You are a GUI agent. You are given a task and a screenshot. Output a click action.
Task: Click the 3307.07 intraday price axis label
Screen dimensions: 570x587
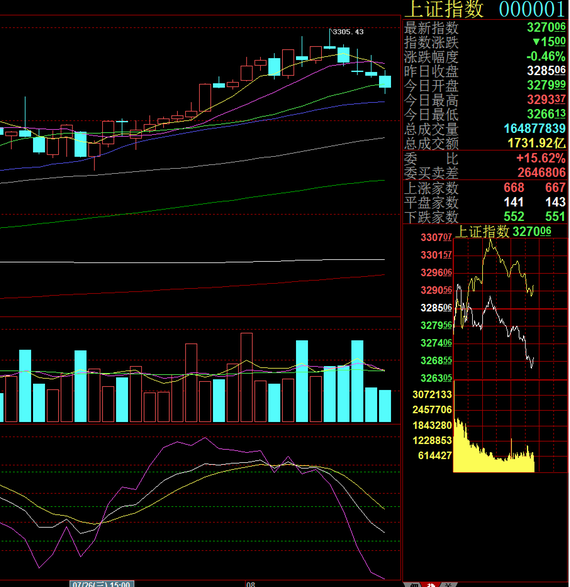[x=436, y=237]
